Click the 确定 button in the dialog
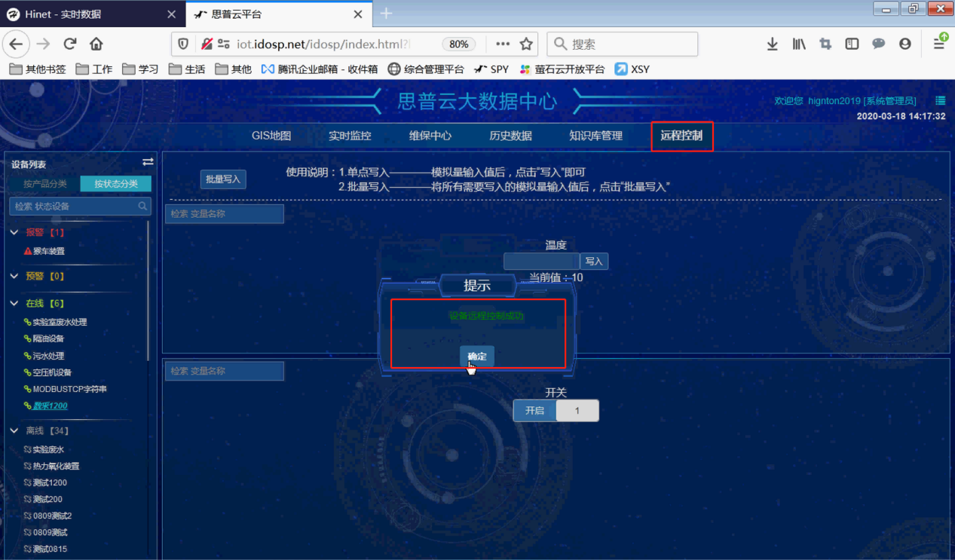The width and height of the screenshot is (955, 560). 476,356
